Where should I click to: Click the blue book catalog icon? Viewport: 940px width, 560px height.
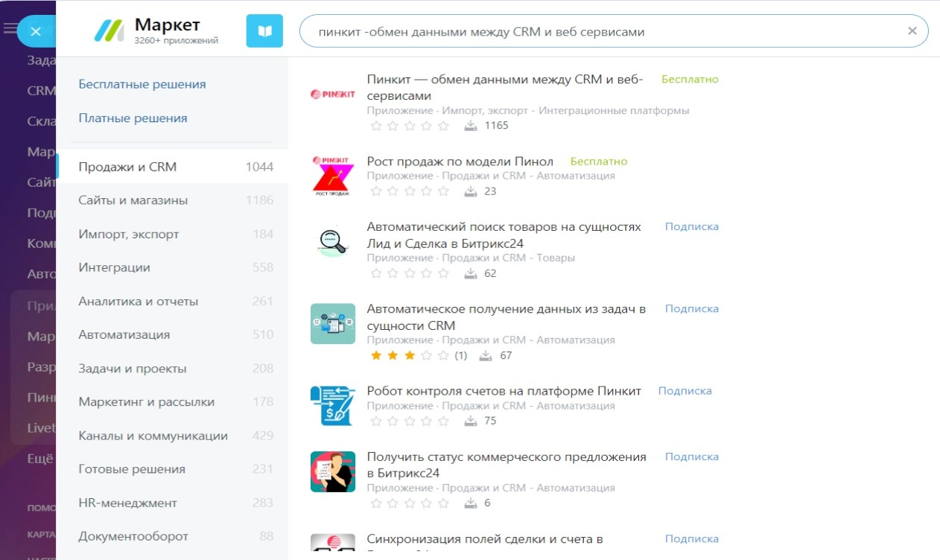point(264,31)
